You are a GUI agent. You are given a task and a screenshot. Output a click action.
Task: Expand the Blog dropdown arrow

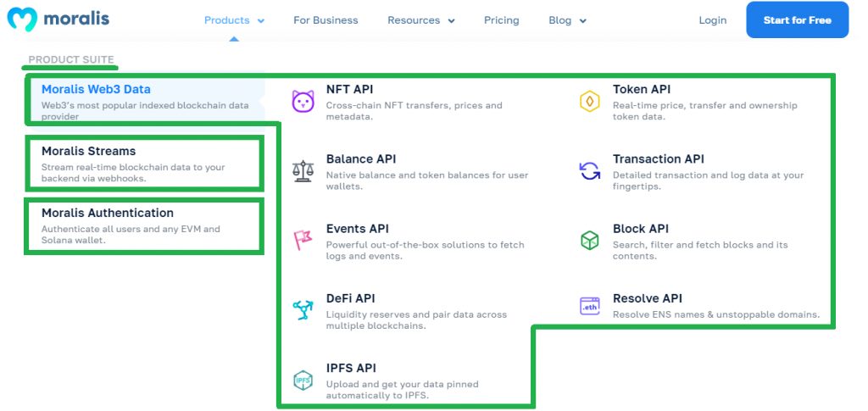point(582,21)
